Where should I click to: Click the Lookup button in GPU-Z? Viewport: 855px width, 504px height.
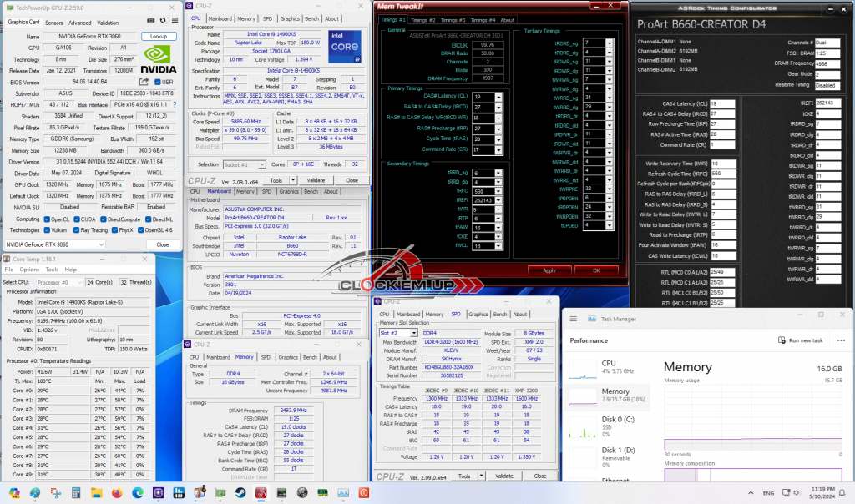click(x=159, y=37)
